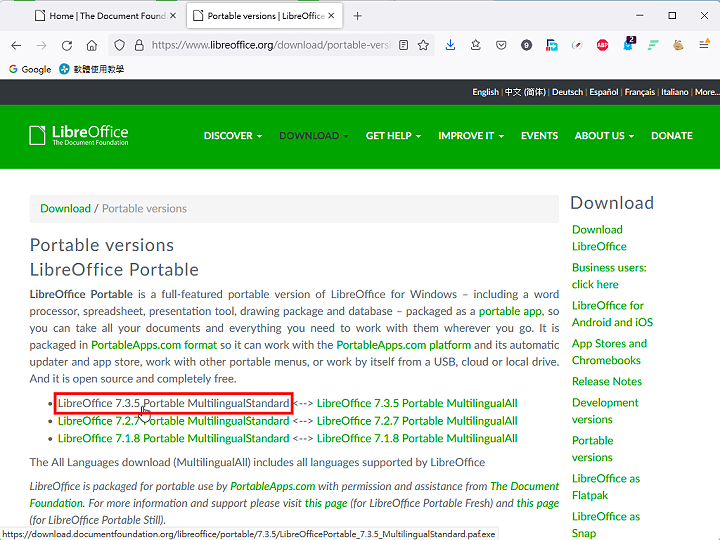
Task: Close the Portable versions tab
Action: (x=331, y=16)
